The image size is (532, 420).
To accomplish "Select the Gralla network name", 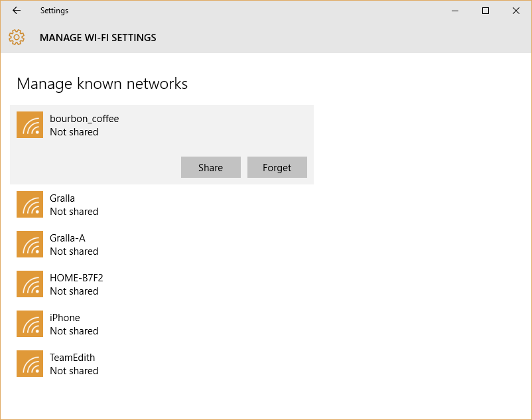I will point(62,198).
